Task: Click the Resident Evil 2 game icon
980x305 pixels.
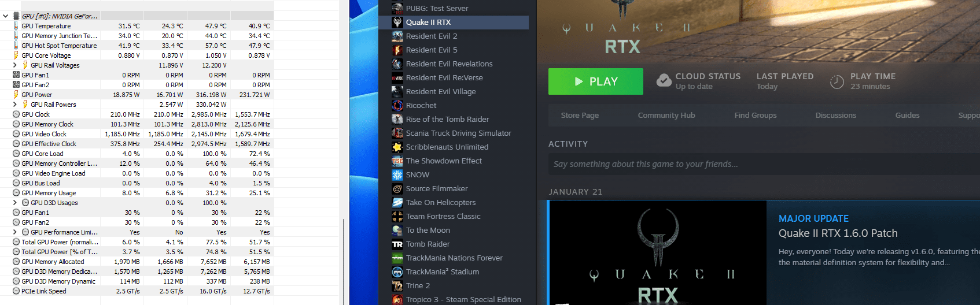Action: [x=397, y=36]
